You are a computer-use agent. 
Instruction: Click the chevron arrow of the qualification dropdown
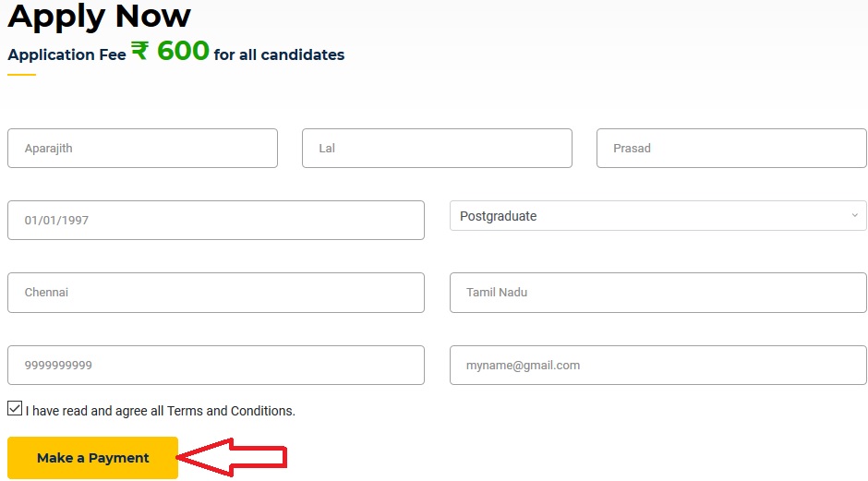click(855, 215)
